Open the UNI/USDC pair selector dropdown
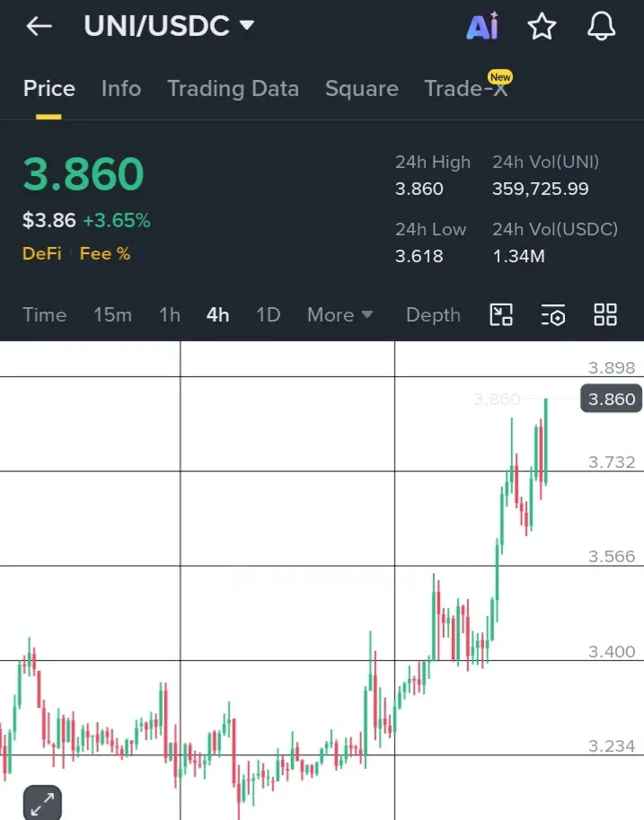 tap(169, 26)
